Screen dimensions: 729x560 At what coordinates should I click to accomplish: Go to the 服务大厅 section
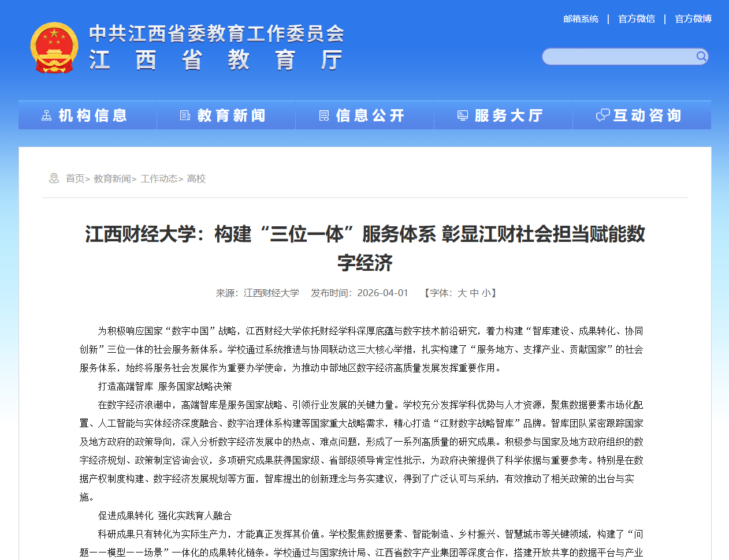pyautogui.click(x=508, y=115)
